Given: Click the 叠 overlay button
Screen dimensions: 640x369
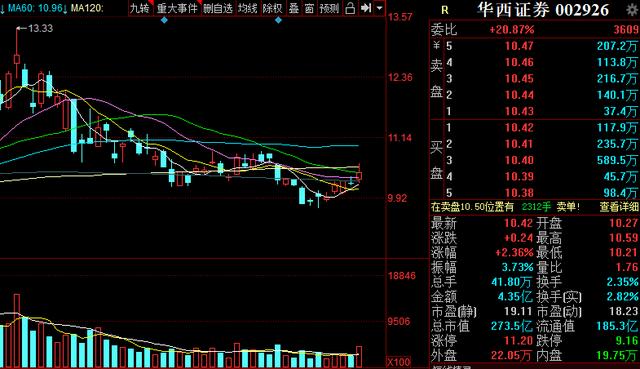Looking at the screenshot, I should tap(293, 8).
